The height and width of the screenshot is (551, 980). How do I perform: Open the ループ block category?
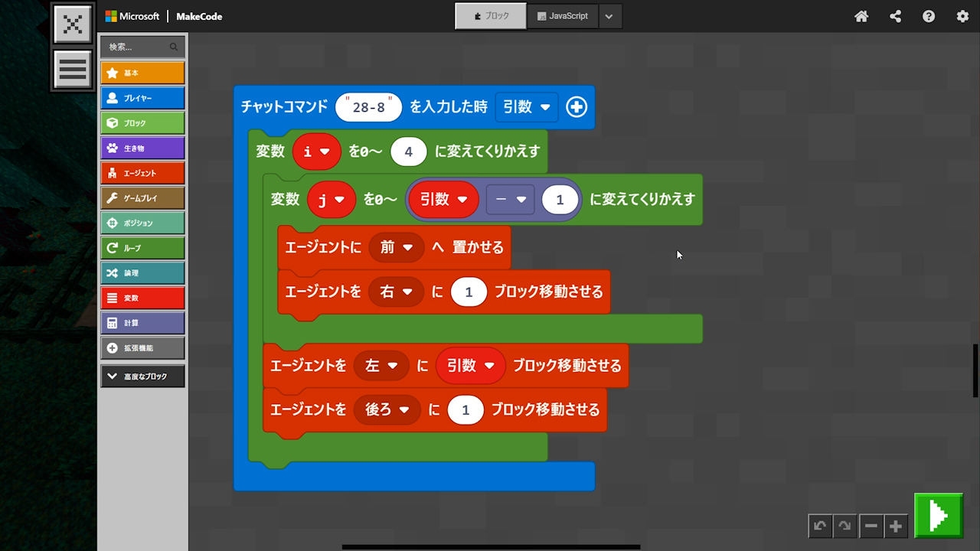[x=142, y=248]
